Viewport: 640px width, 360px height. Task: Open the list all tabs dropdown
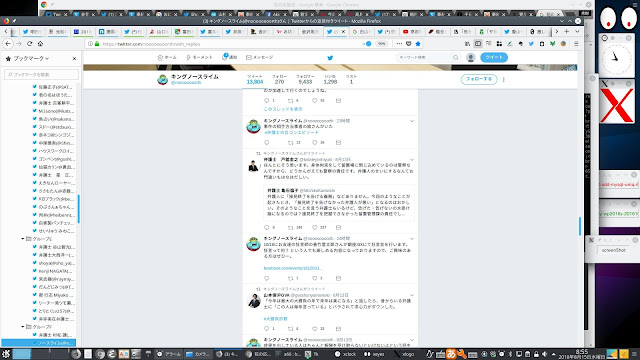[x=577, y=31]
